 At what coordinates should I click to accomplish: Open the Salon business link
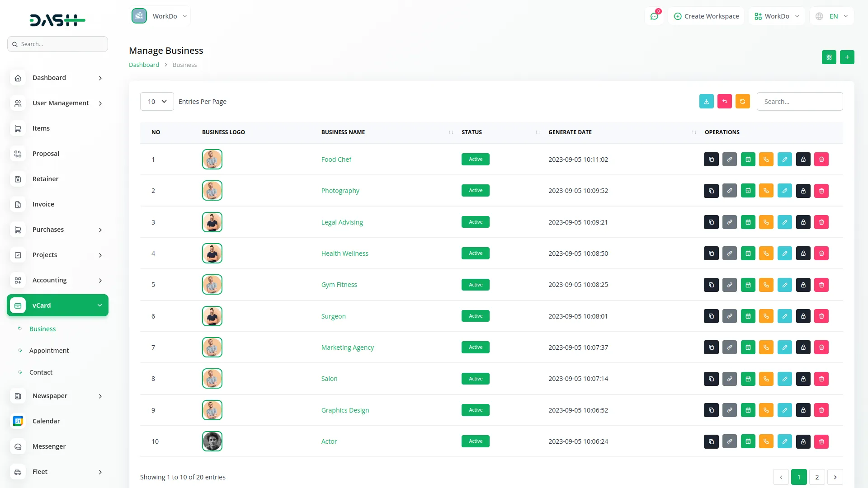point(329,379)
